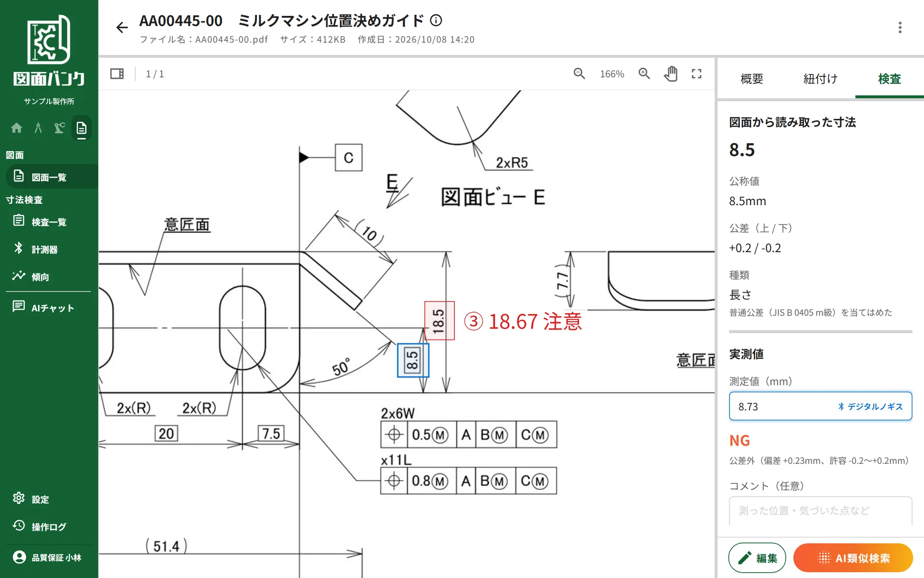Select the document icon in sidebar
Screen dimensions: 924x578
[81, 128]
